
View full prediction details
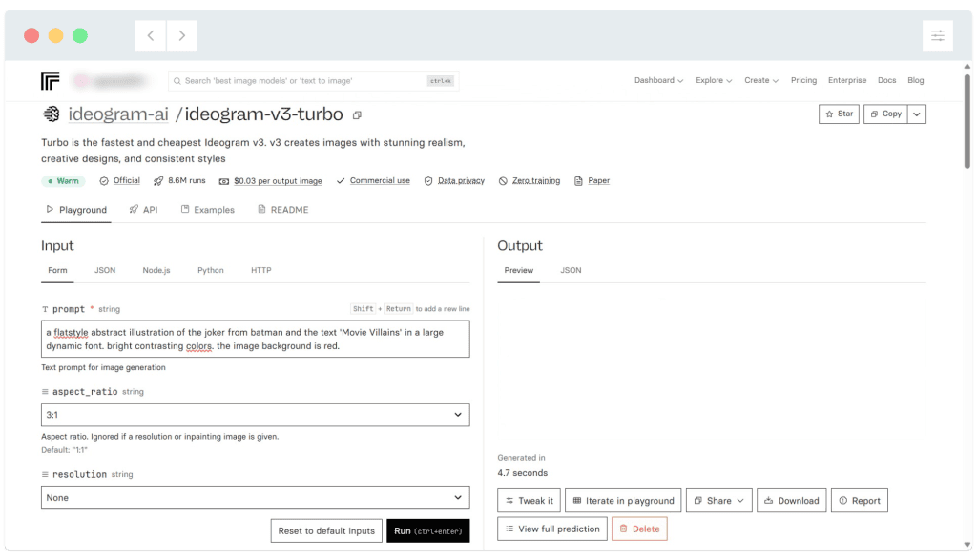coord(552,529)
